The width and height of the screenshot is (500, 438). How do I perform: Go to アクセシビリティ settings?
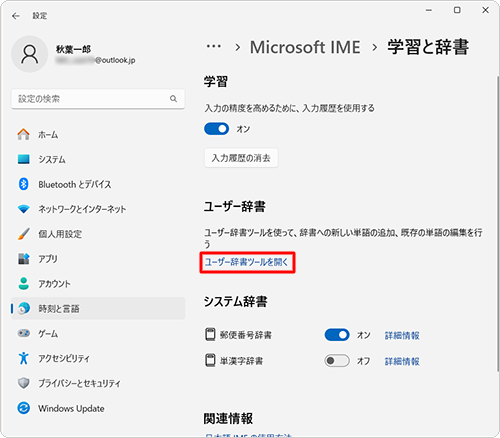pyautogui.click(x=98, y=358)
